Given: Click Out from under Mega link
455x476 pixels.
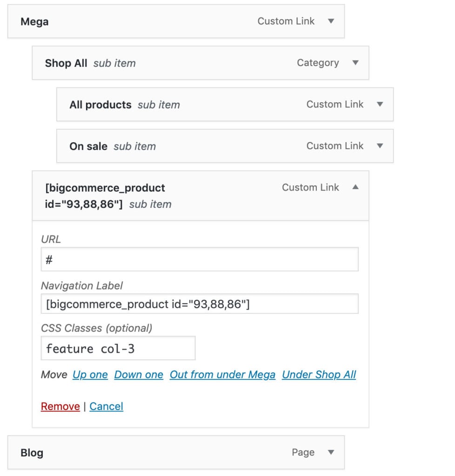Looking at the screenshot, I should click(x=222, y=374).
